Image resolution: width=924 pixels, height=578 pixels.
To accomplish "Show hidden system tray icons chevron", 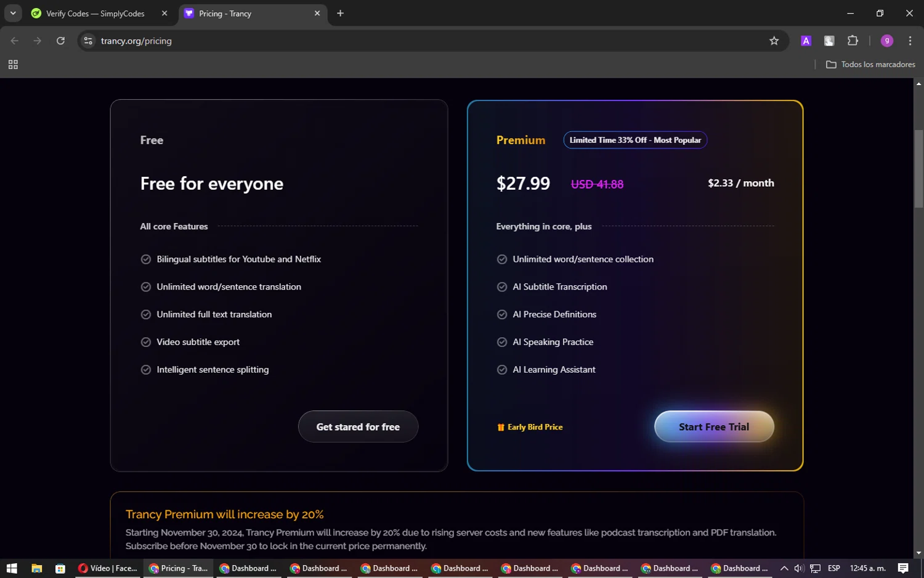I will click(x=784, y=568).
